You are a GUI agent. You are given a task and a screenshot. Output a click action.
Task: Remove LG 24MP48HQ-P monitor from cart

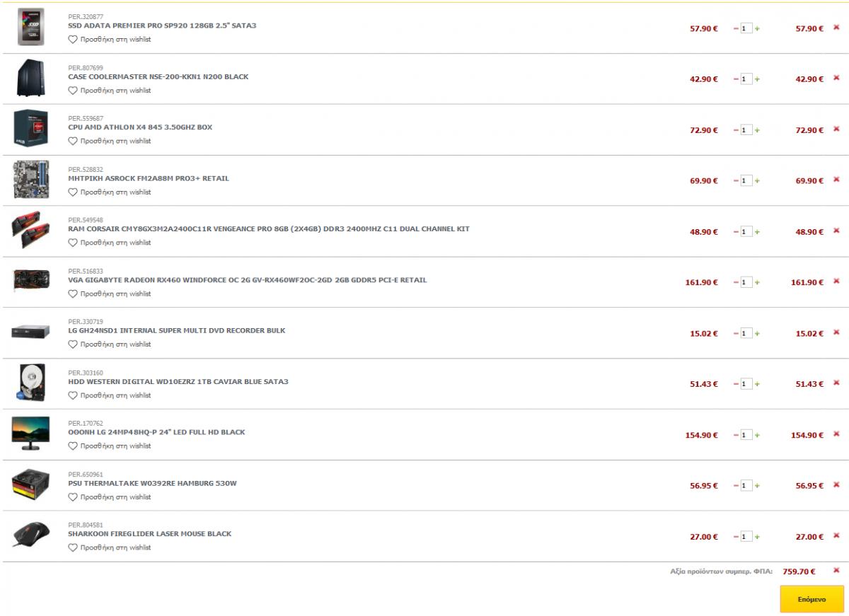[x=836, y=434]
